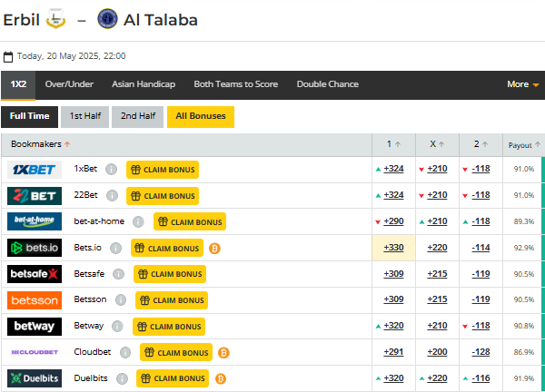Click Betsafe away odds -119
Image resolution: width=545 pixels, height=392 pixels.
pyautogui.click(x=481, y=274)
